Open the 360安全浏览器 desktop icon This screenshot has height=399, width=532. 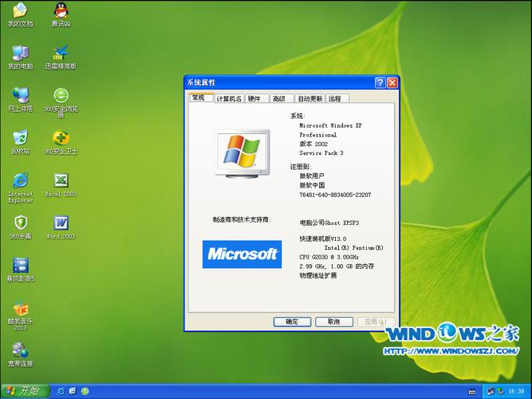pyautogui.click(x=61, y=96)
